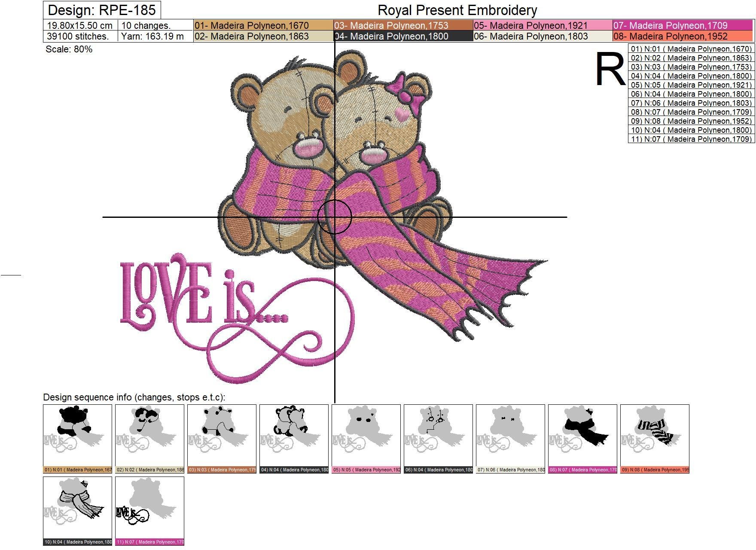Click the center crosshair circle marker

pos(335,217)
